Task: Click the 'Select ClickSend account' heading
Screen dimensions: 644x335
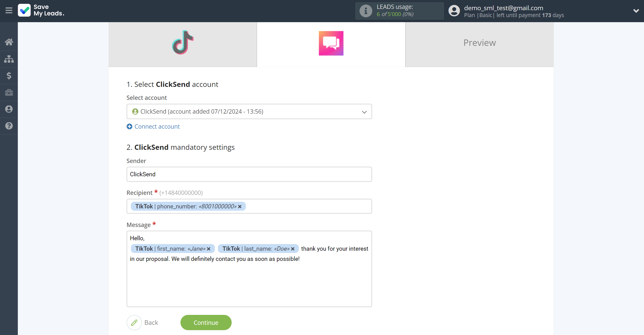Action: (x=172, y=84)
